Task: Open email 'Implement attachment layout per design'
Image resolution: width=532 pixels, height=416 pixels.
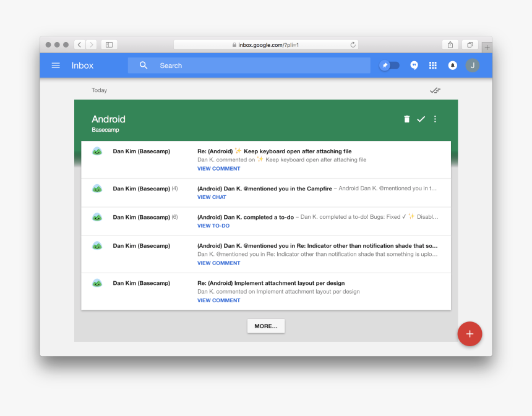Action: coord(266,292)
